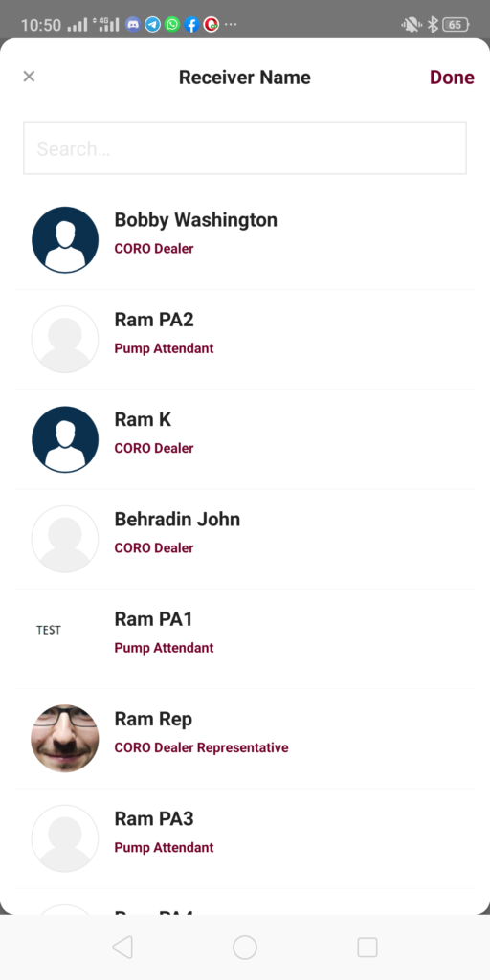Select Ram K's dealer avatar icon
The width and height of the screenshot is (490, 980).
65,439
